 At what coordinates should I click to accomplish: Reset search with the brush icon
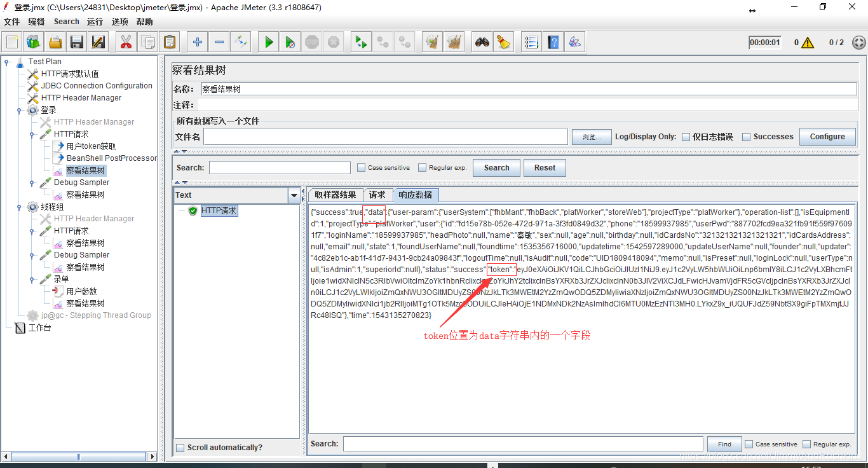click(504, 43)
